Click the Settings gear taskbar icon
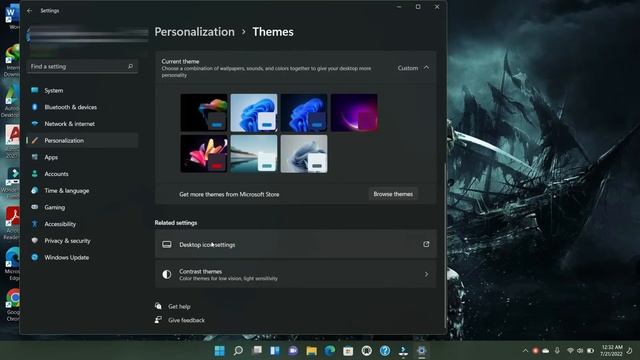The image size is (640, 360). (422, 351)
